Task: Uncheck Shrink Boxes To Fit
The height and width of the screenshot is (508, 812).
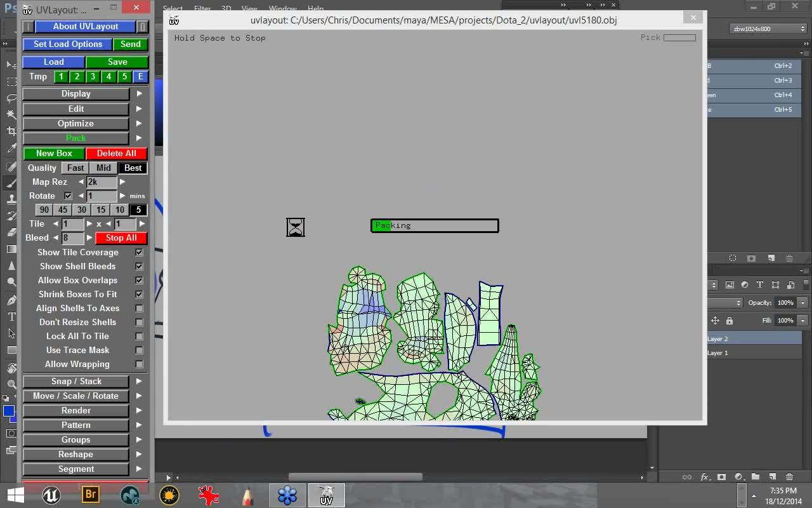Action: (x=139, y=294)
